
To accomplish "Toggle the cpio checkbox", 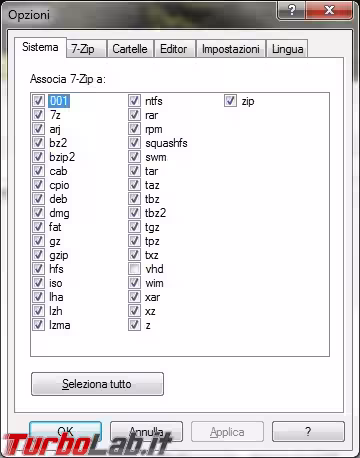I will 38,185.
